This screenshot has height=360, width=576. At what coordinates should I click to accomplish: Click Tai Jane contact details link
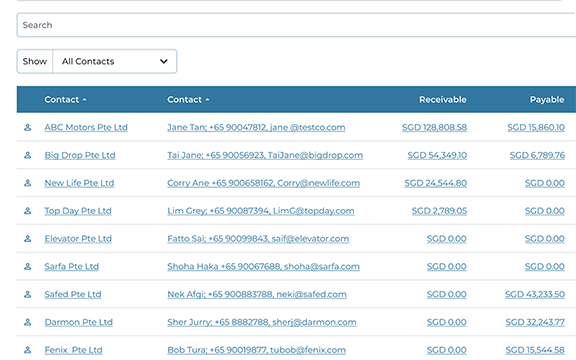pyautogui.click(x=265, y=155)
